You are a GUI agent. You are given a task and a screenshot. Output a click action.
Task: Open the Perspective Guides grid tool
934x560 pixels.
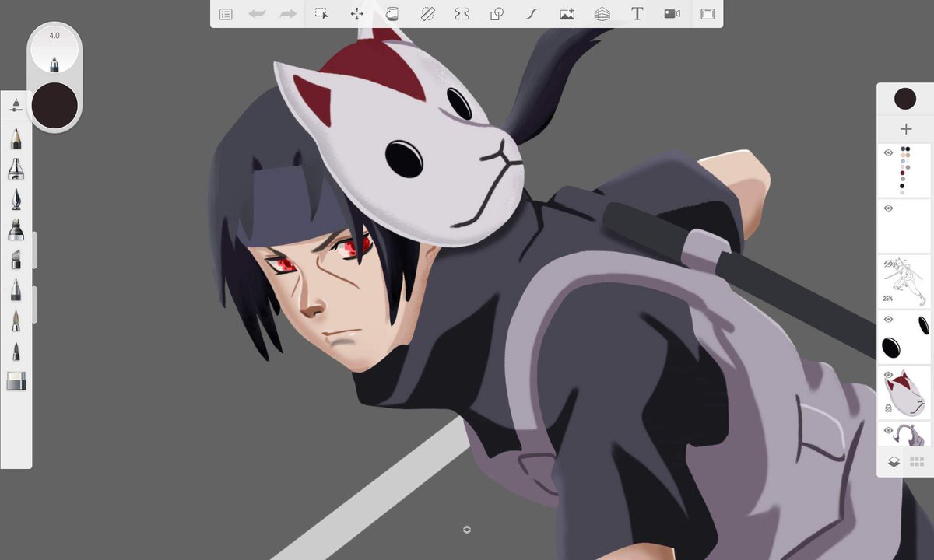click(x=602, y=14)
